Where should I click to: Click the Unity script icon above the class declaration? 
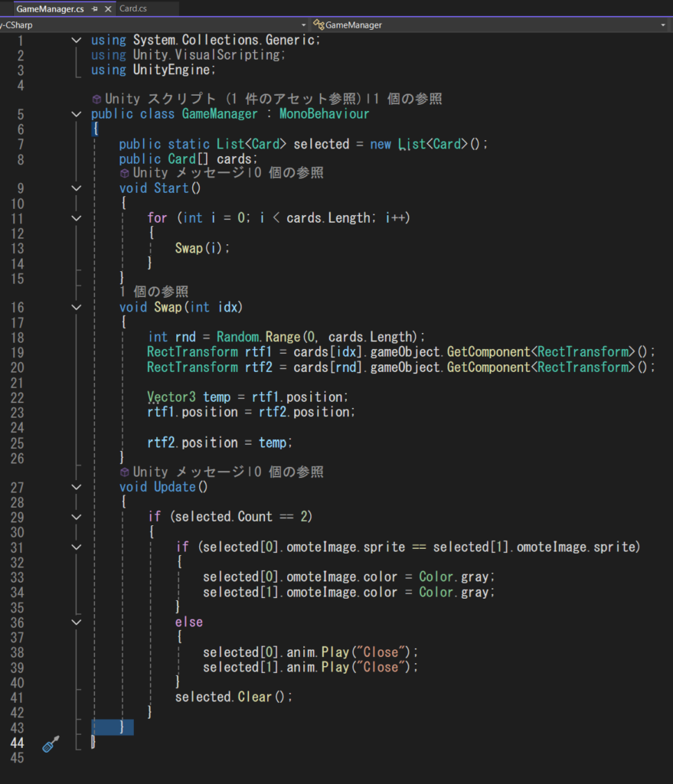coord(96,100)
